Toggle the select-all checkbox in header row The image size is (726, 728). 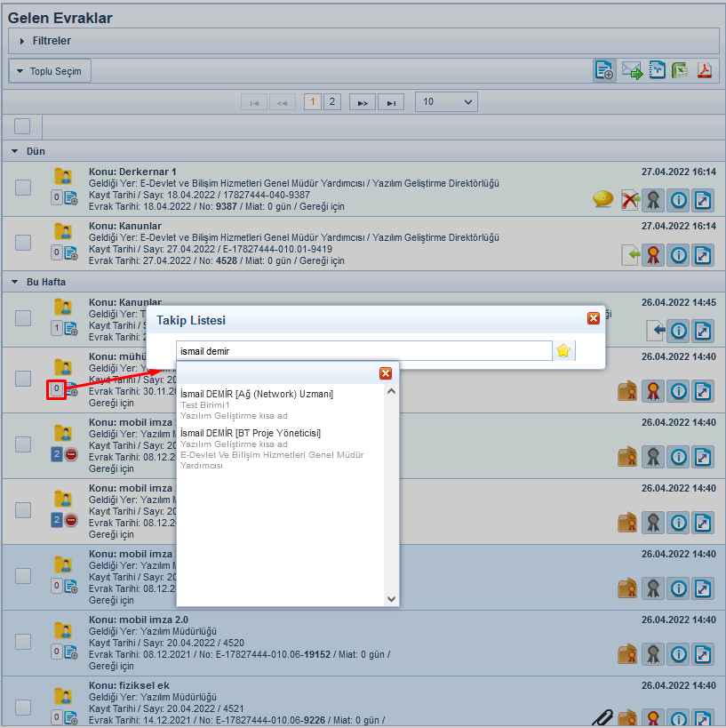(22, 125)
